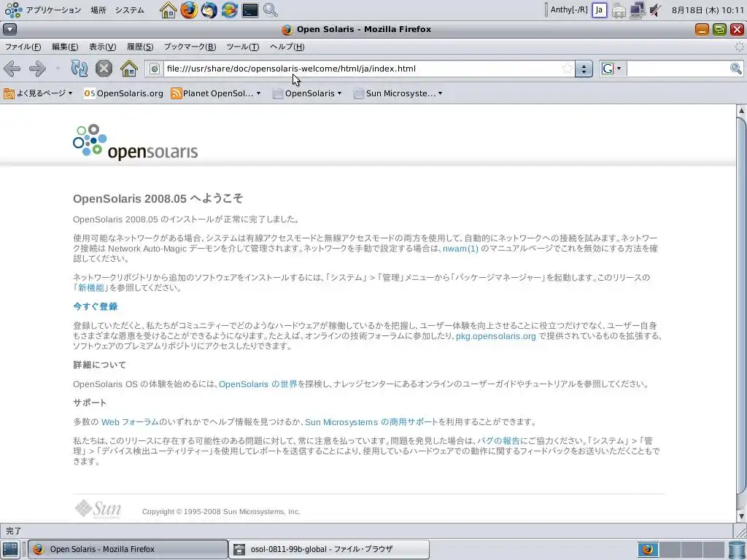This screenshot has height=560, width=747.
Task: Expand the Sun Microsyste... bookmarks folder
Action: pyautogui.click(x=398, y=93)
